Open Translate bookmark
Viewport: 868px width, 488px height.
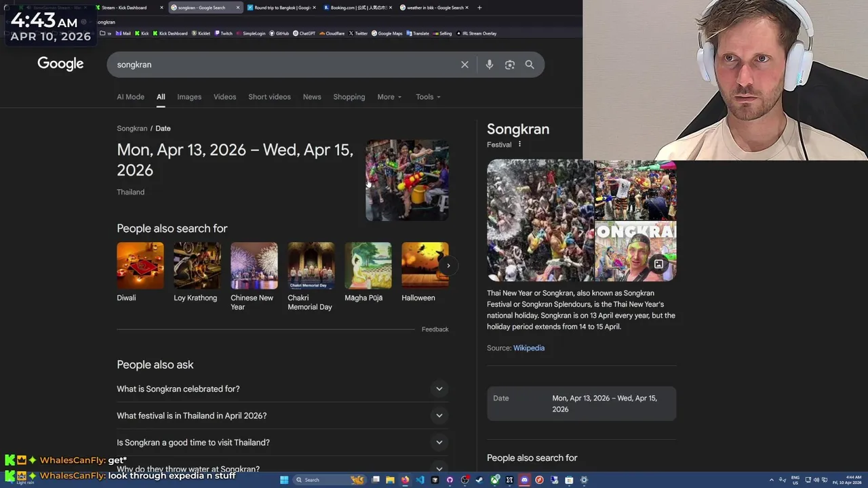coord(418,33)
